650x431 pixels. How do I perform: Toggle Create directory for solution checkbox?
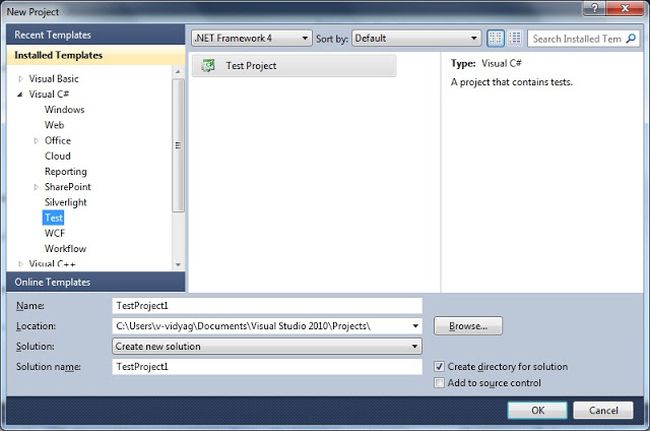coord(439,367)
